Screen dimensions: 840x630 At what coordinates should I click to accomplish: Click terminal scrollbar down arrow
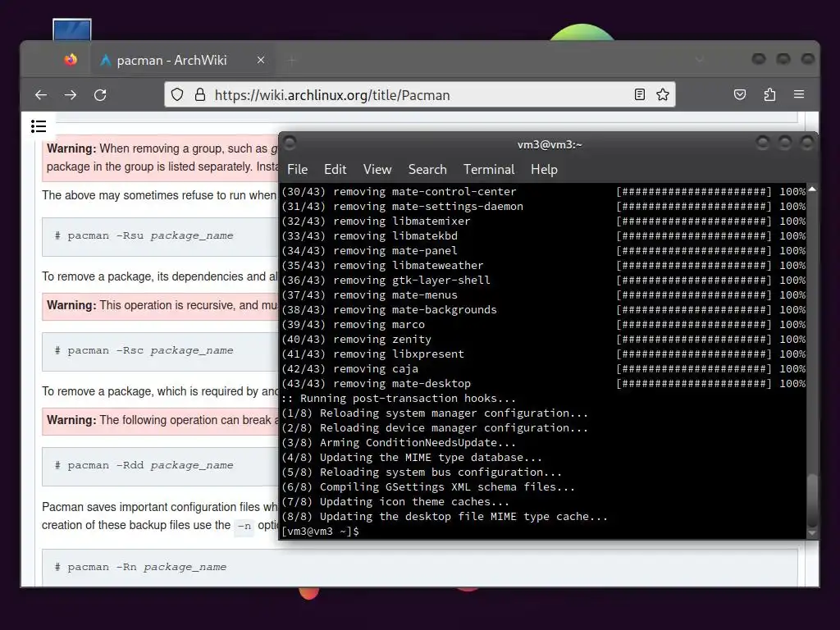[812, 532]
